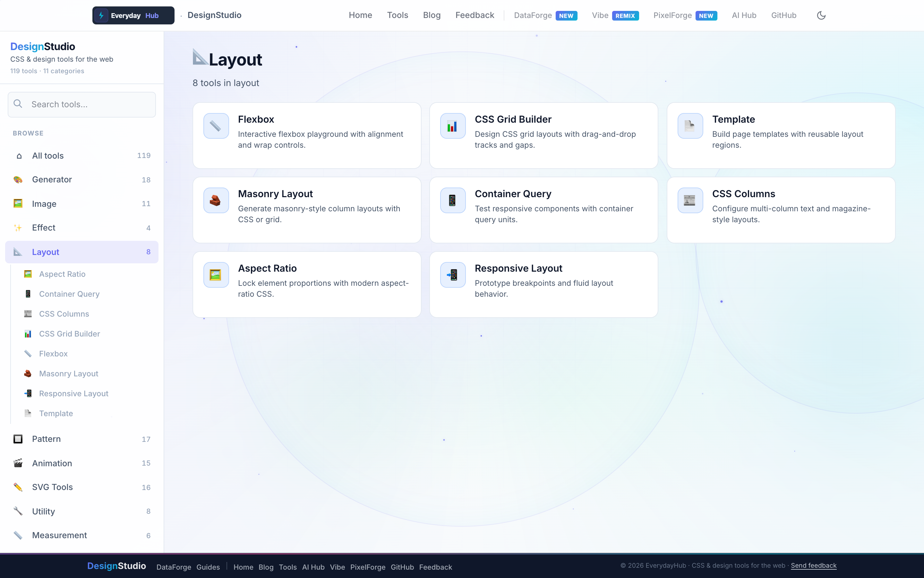The image size is (924, 578).
Task: Expand the Utility category
Action: tap(82, 511)
